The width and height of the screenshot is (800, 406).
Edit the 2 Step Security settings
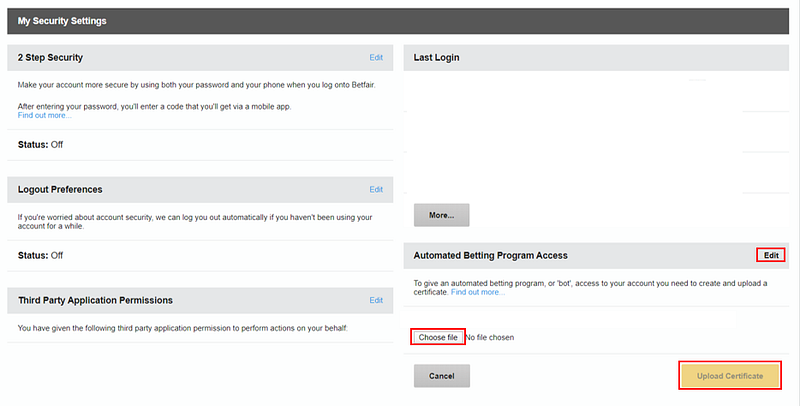376,58
